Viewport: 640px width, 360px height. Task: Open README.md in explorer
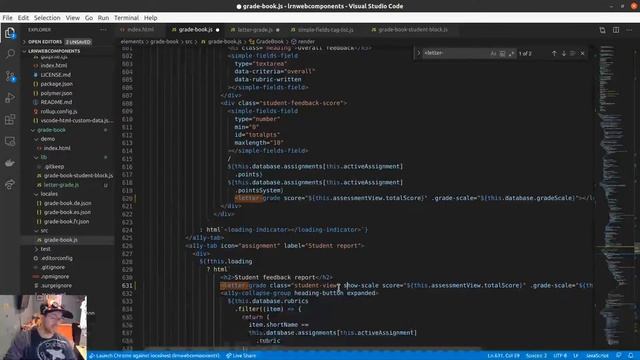(56, 102)
